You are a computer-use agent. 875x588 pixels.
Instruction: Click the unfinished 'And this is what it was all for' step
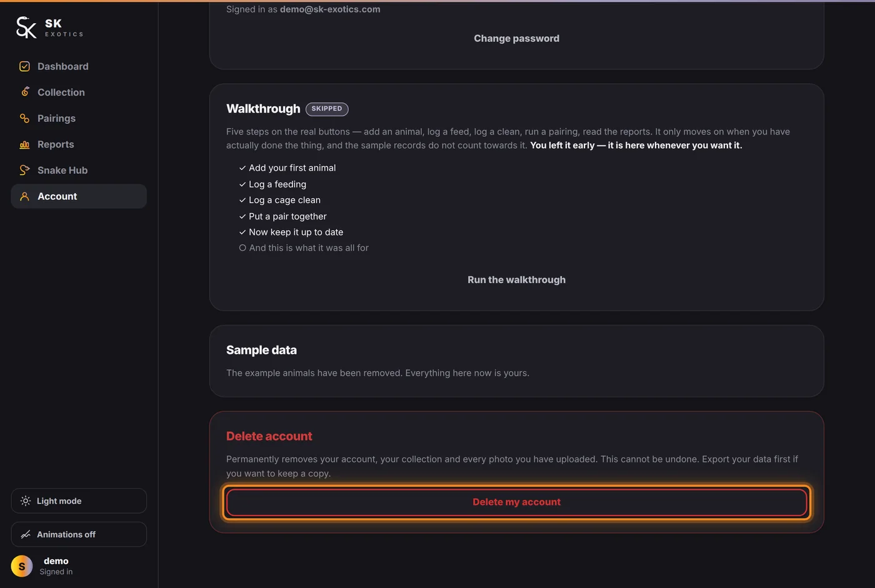(x=304, y=248)
